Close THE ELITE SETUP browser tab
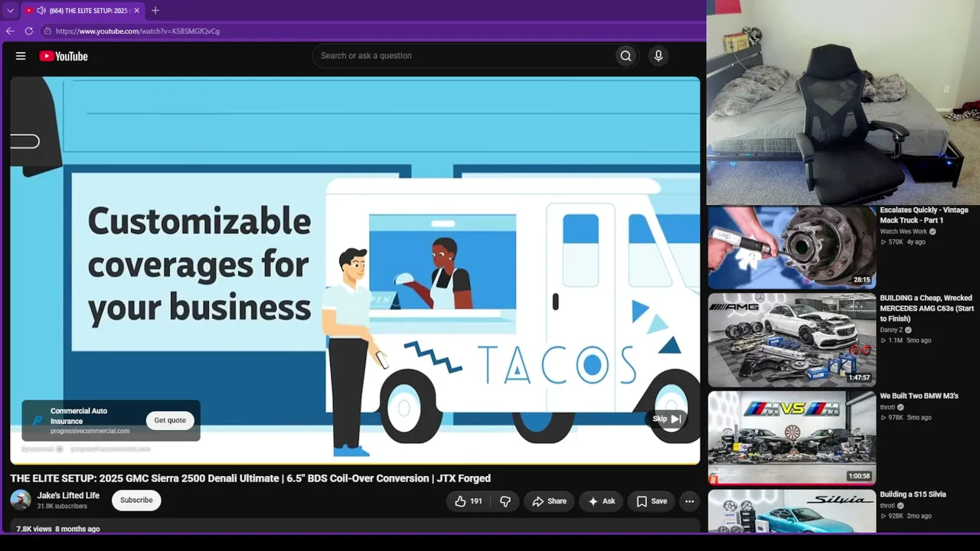This screenshot has height=551, width=980. [136, 11]
